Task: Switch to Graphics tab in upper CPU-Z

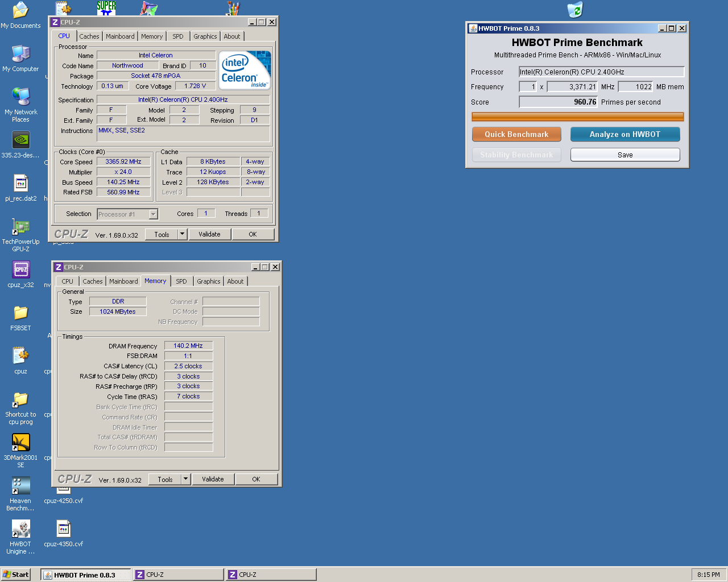Action: pos(205,36)
